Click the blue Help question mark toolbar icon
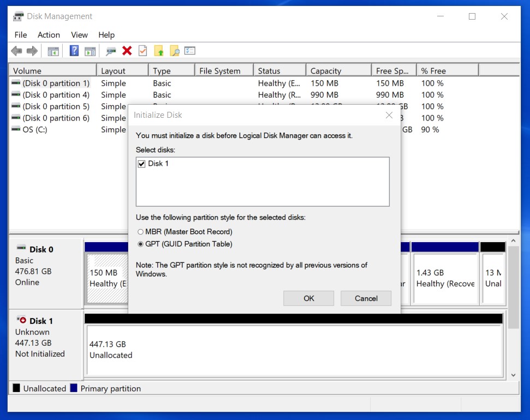 (74, 51)
